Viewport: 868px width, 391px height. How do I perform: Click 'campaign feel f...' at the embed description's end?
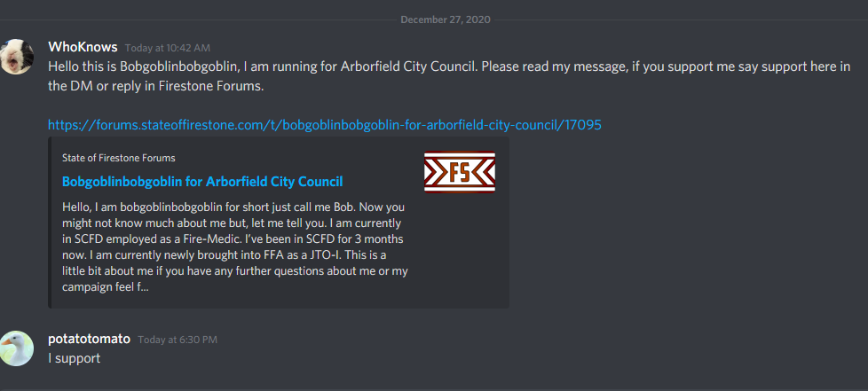(106, 287)
